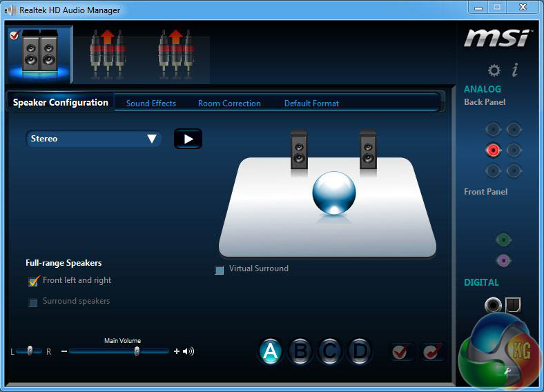Click the active red back panel jack
The width and height of the screenshot is (544, 392).
coord(493,150)
